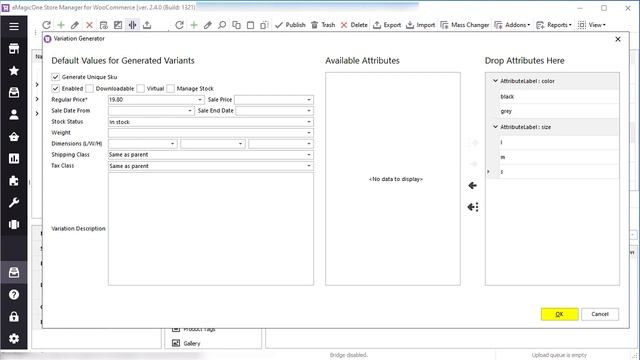Open the bar chart reports sidebar icon
Screen dimensions: 640x360
tap(14, 158)
